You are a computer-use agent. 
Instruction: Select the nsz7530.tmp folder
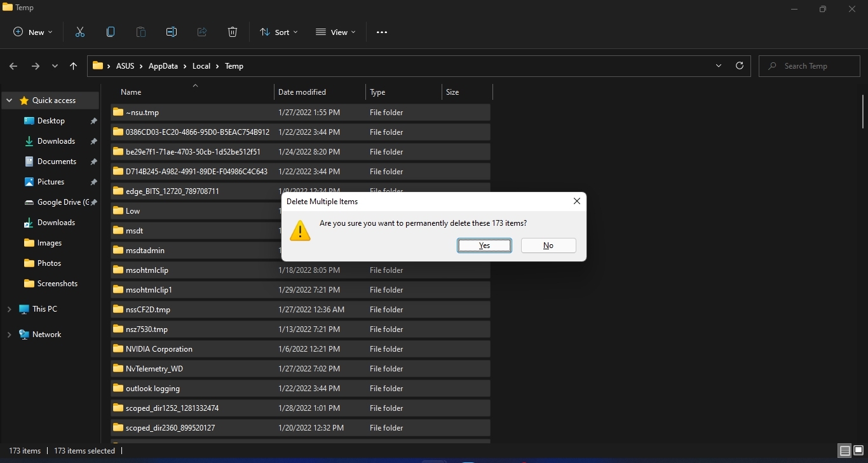coord(301,329)
